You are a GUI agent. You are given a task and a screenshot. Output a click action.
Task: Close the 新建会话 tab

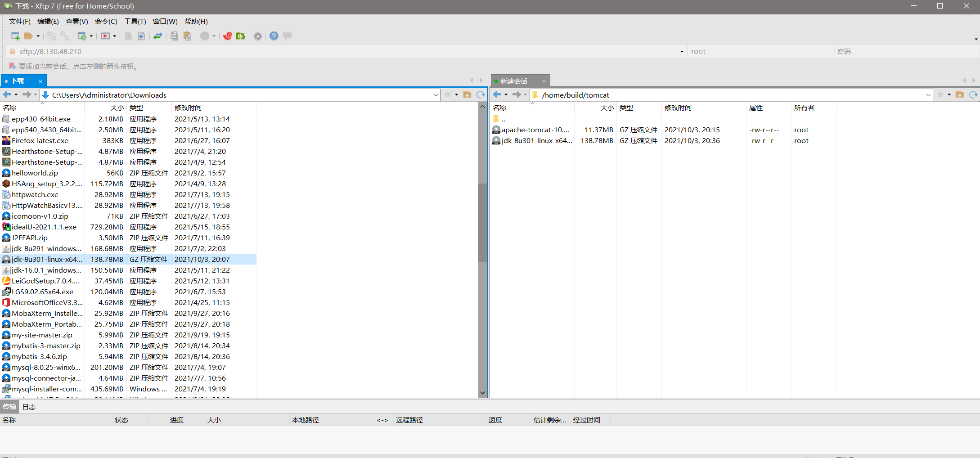[x=544, y=81]
